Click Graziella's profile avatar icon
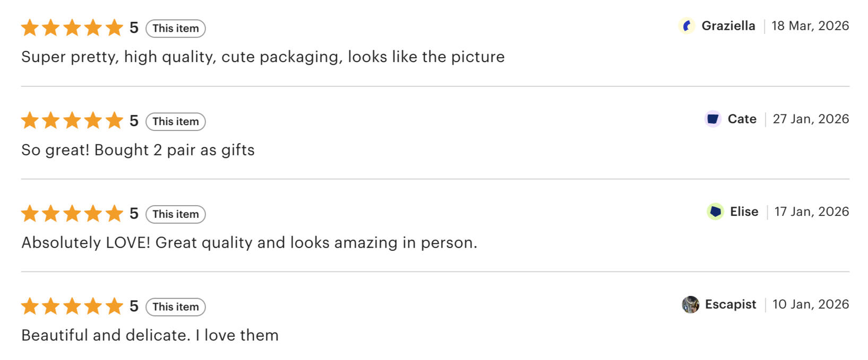868x360 pixels. tap(686, 26)
